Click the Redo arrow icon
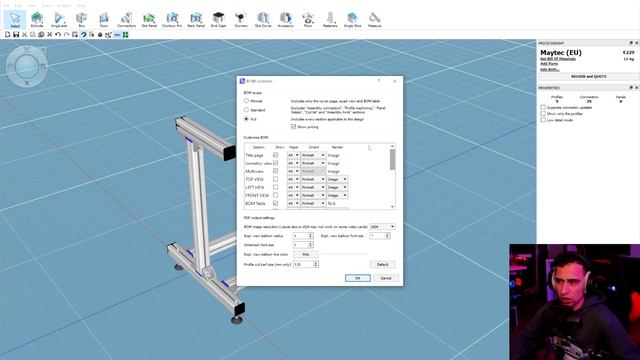The image size is (640, 360). [66, 35]
